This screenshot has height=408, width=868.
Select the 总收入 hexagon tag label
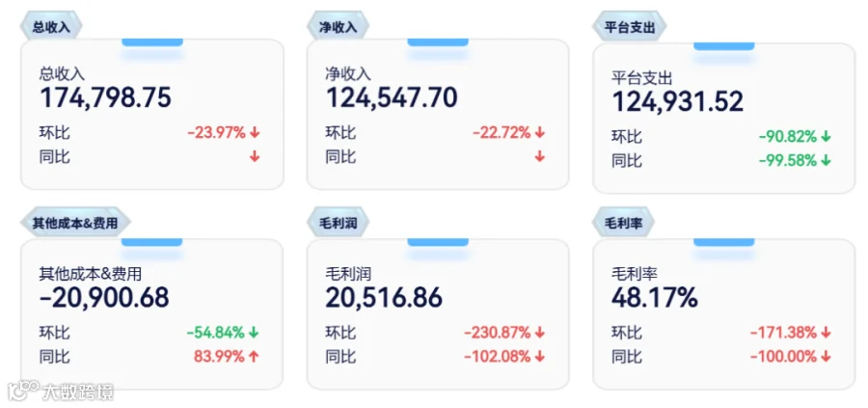(x=51, y=27)
